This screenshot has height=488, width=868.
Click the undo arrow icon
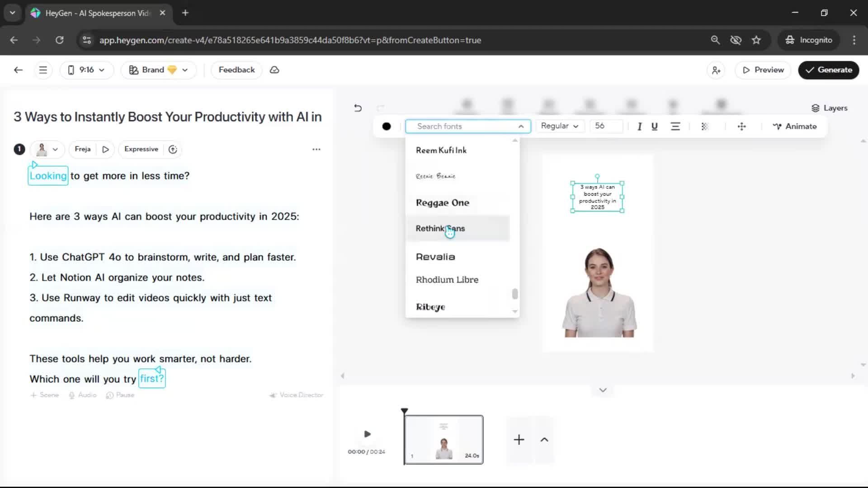click(x=358, y=108)
